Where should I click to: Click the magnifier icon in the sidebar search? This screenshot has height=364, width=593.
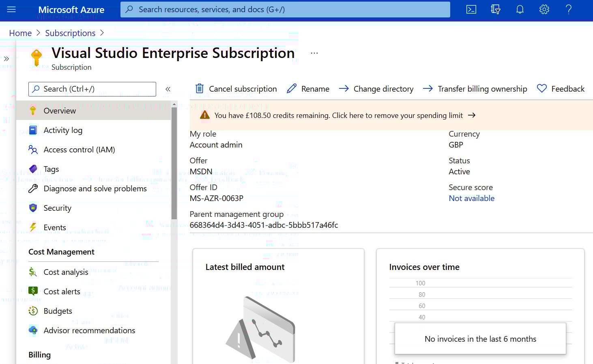[x=36, y=89]
